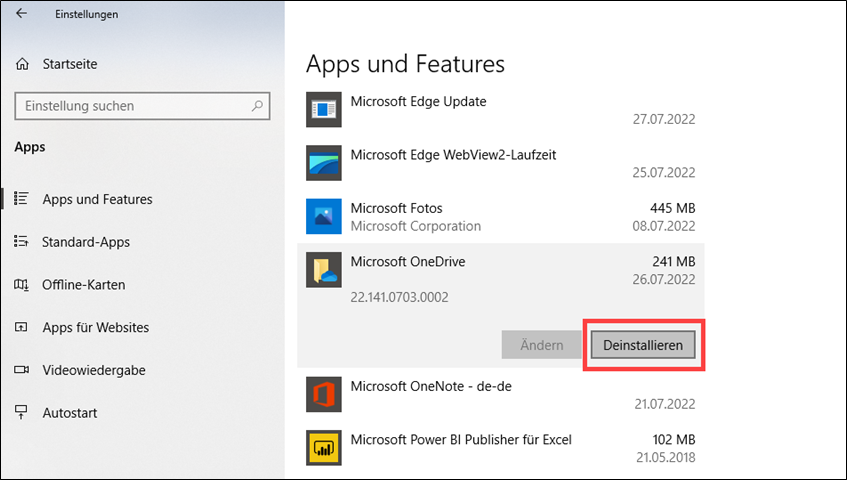Click the Offline-Karten map icon
847x480 pixels.
(x=21, y=284)
